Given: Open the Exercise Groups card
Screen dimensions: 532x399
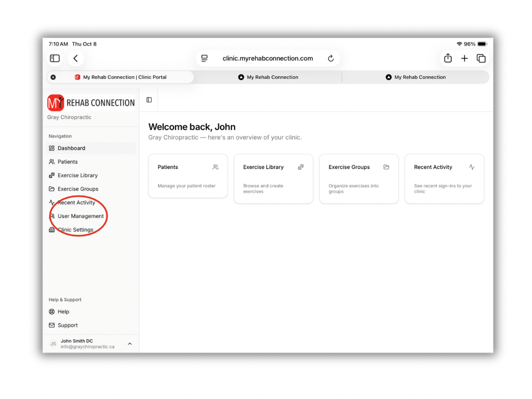Looking at the screenshot, I should click(359, 179).
